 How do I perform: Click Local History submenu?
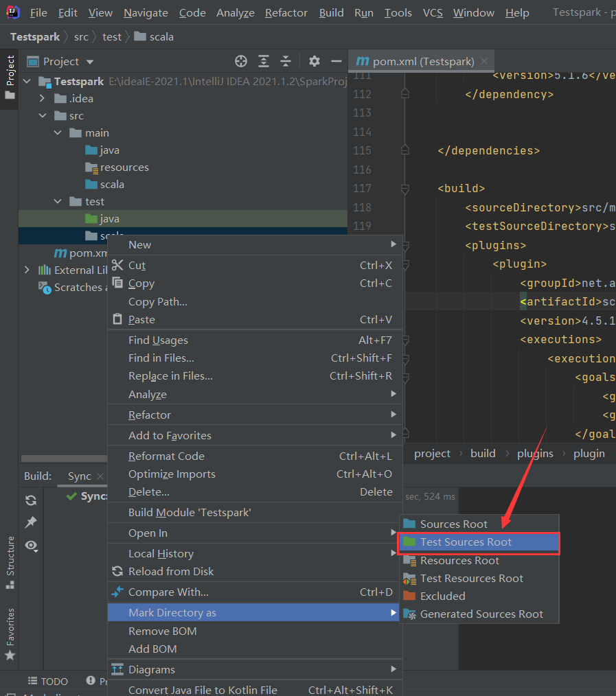pos(255,553)
